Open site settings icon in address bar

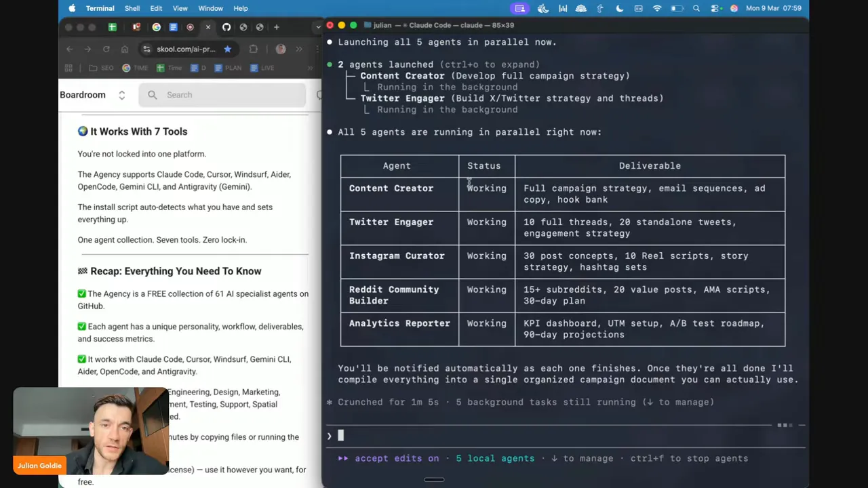[147, 49]
